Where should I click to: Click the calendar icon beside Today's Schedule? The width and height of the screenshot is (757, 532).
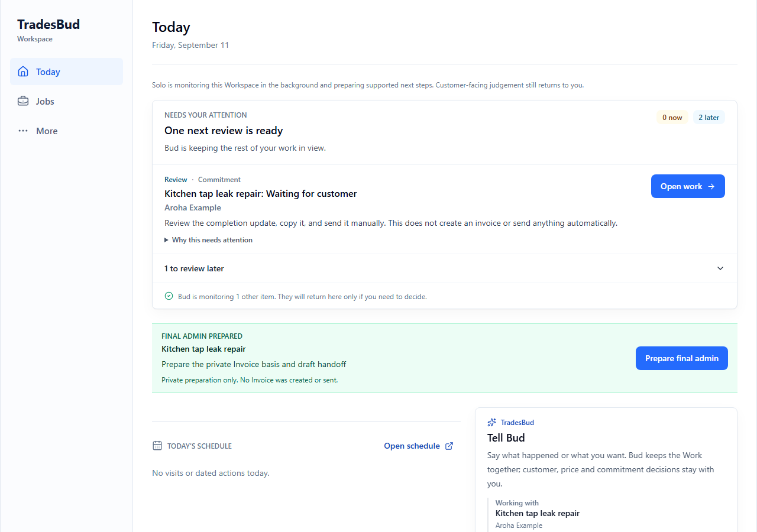pos(157,446)
